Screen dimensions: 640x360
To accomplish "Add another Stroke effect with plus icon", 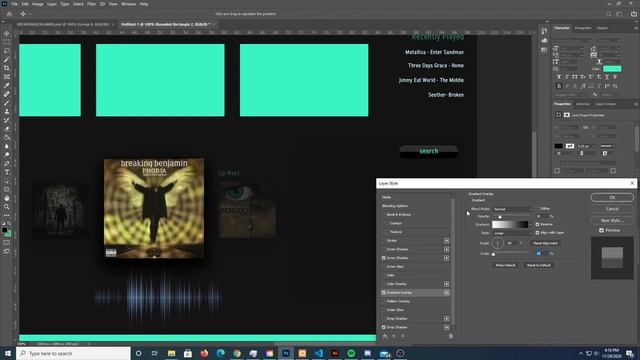I will click(447, 241).
